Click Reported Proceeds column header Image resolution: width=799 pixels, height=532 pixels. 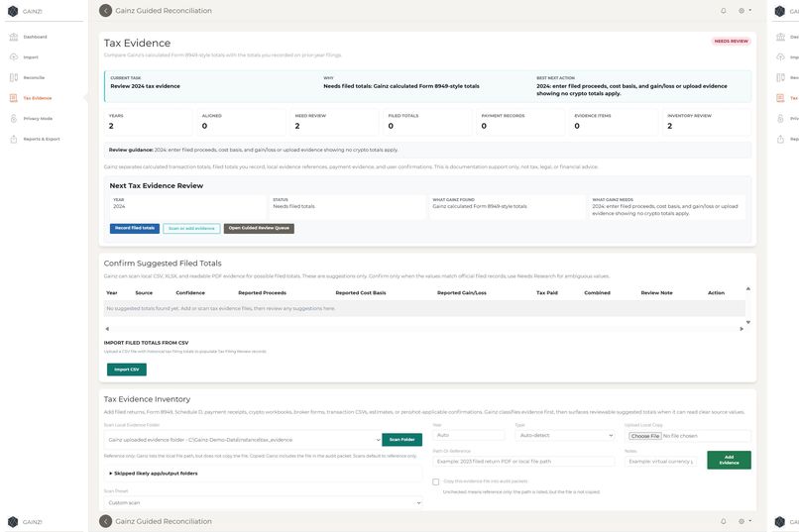[262, 292]
